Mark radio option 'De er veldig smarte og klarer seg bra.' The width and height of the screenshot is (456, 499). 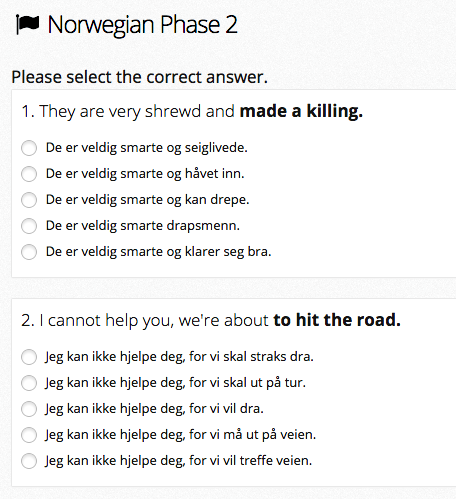pos(29,252)
